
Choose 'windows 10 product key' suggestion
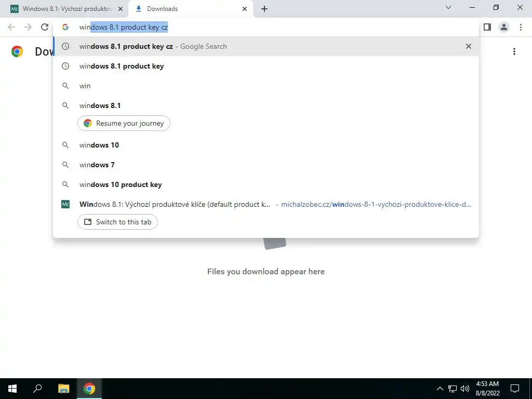pyautogui.click(x=266, y=184)
